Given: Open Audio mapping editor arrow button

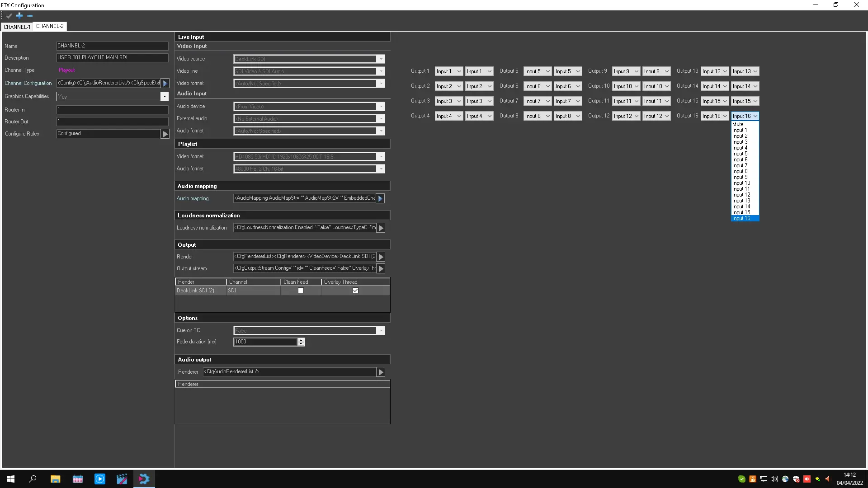Looking at the screenshot, I should (x=380, y=198).
